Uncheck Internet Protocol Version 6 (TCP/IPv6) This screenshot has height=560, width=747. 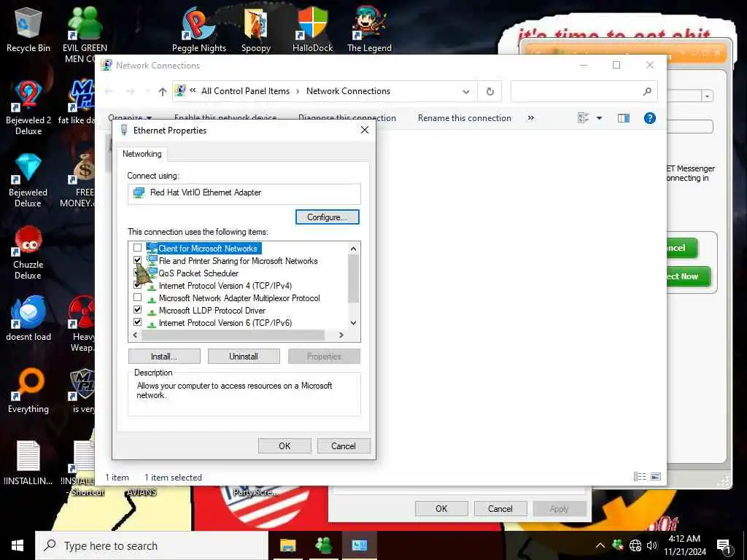click(x=138, y=322)
